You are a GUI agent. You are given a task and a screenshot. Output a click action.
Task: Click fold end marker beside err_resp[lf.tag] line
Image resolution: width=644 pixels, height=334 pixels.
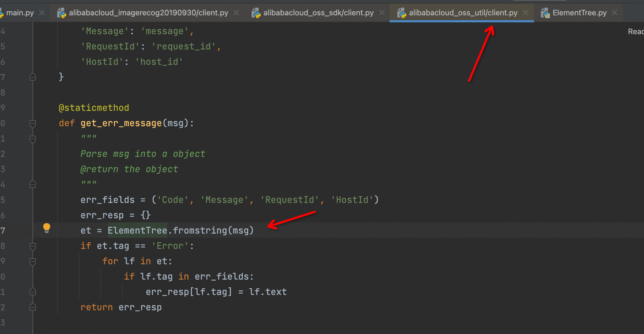click(33, 291)
